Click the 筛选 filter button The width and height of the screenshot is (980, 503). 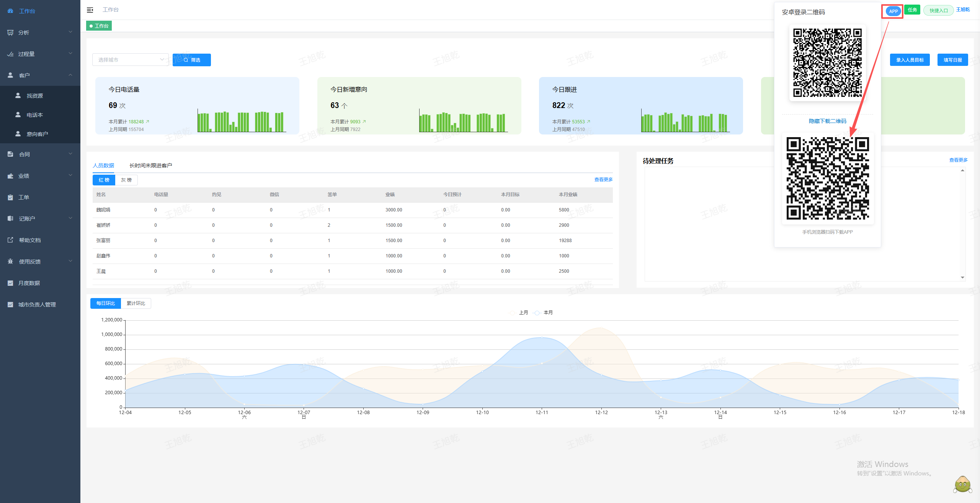[192, 60]
